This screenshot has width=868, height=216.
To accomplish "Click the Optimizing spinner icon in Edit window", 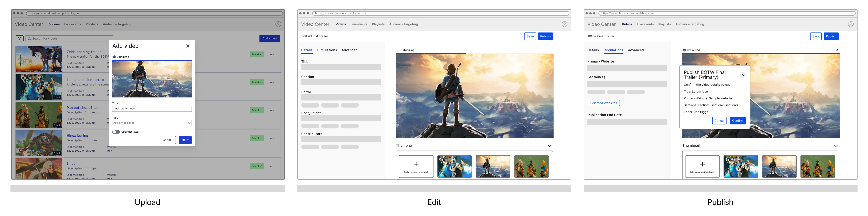I will (x=398, y=50).
